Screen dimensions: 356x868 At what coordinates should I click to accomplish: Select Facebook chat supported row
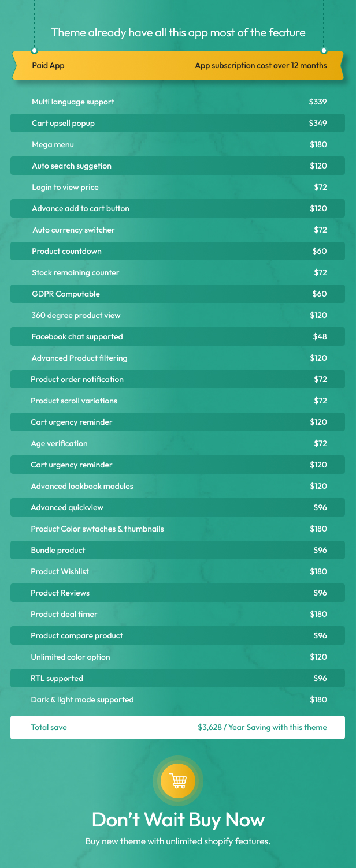point(178,336)
